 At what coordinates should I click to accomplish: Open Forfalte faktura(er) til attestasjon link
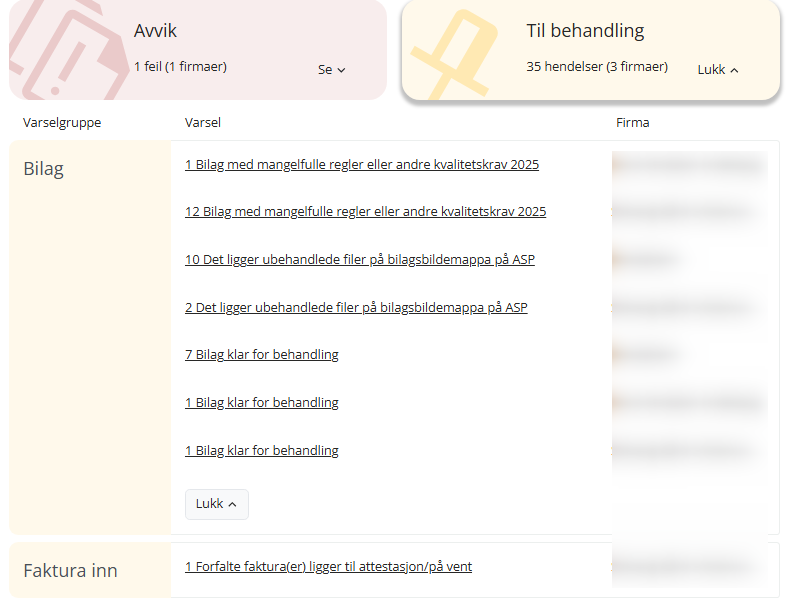(x=328, y=567)
